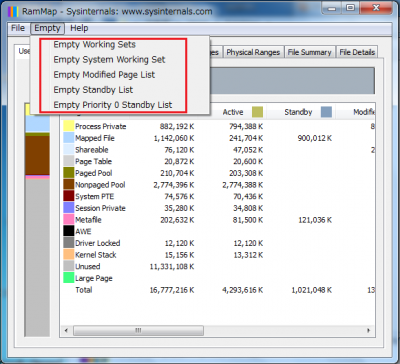Click the blue Standby column color box
This screenshot has height=364, width=400.
326,112
